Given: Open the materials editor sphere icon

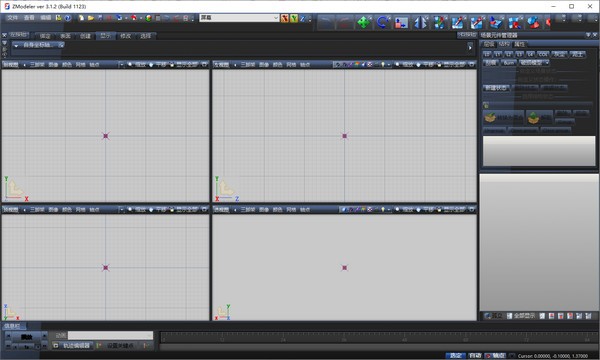Looking at the screenshot, I should point(148,18).
